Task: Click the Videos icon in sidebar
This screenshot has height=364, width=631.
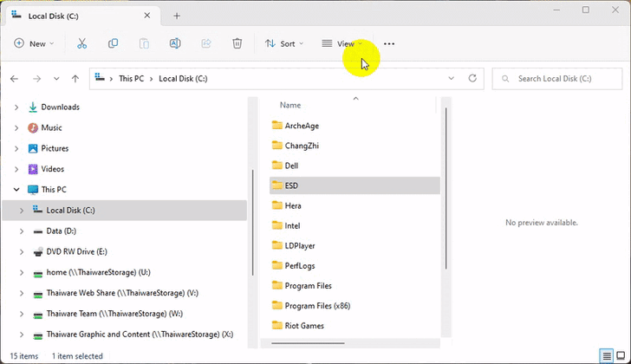Action: 33,169
